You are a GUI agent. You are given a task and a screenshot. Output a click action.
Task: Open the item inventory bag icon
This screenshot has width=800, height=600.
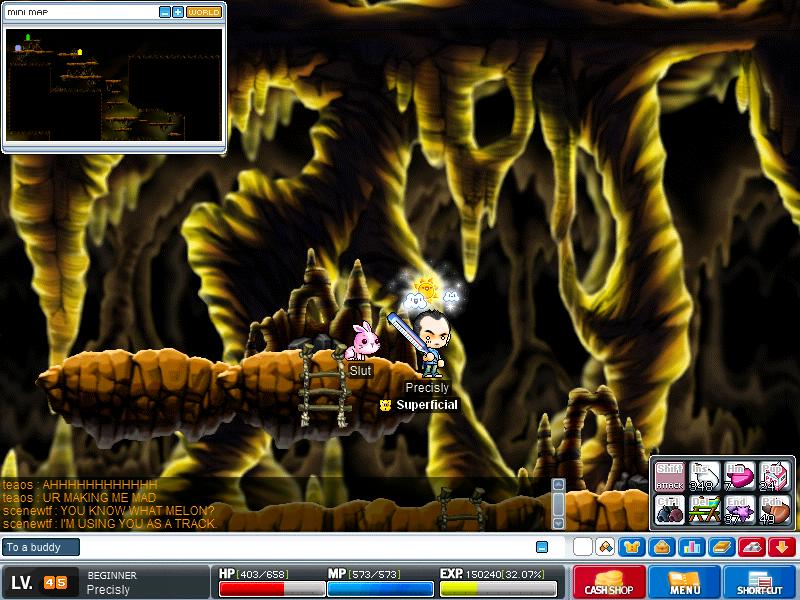coord(662,547)
